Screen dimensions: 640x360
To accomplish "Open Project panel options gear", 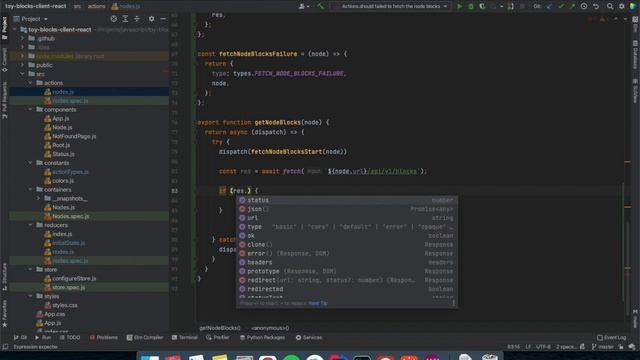I will tap(151, 19).
